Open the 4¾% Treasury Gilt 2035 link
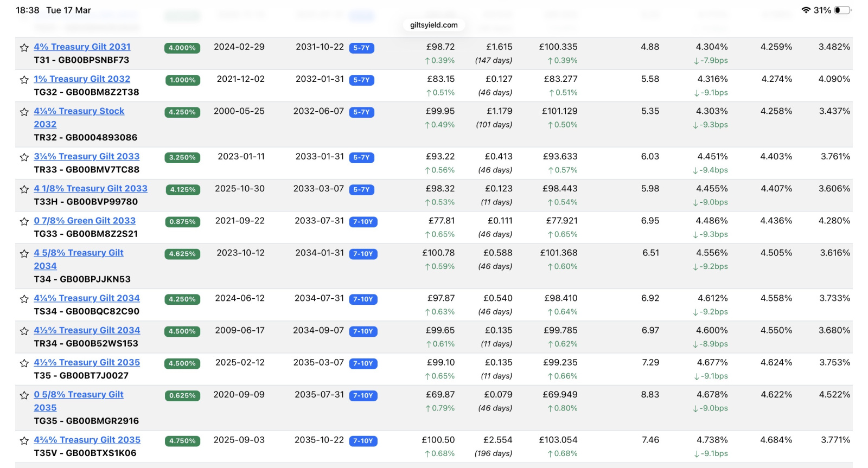868x468 pixels. click(87, 440)
